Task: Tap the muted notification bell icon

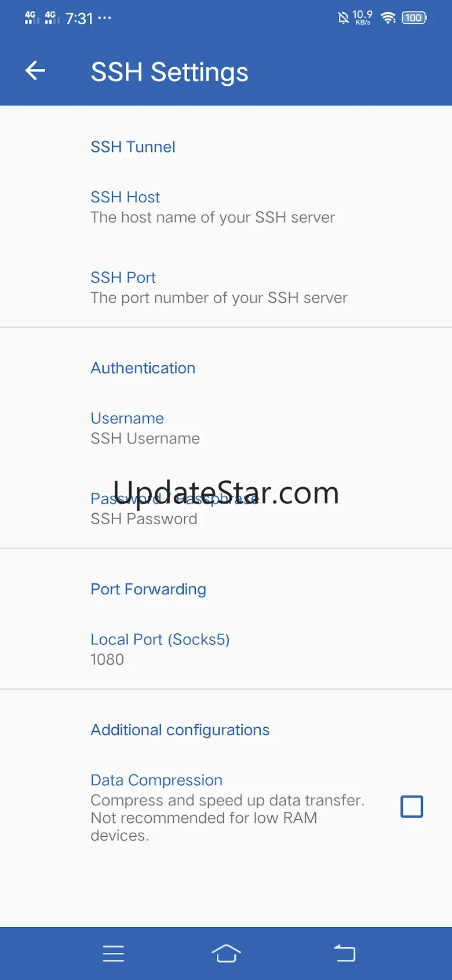Action: 343,18
